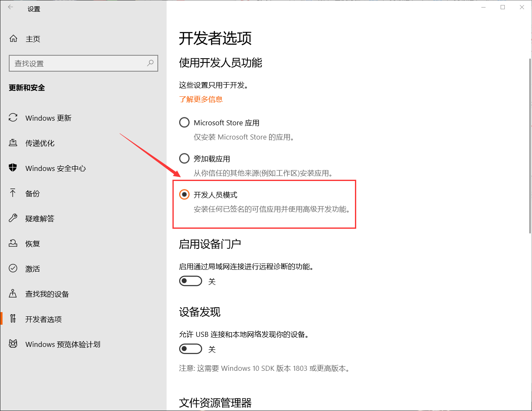Select the 开发人员模式 radio button
The height and width of the screenshot is (411, 532).
[x=184, y=194]
